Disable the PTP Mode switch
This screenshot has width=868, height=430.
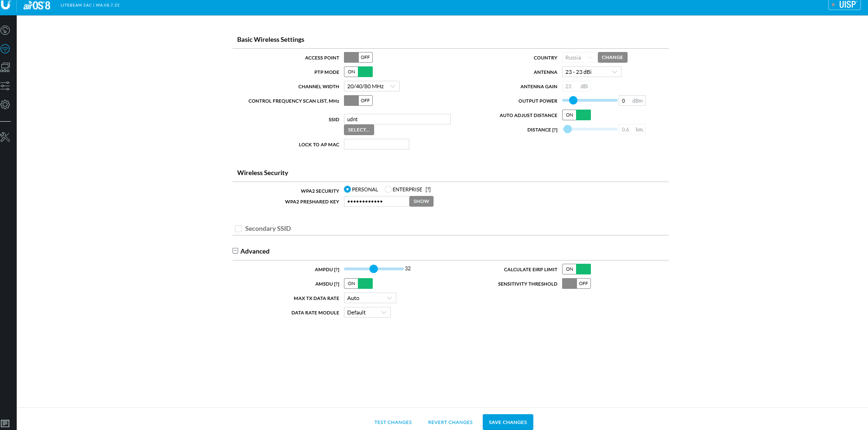358,72
